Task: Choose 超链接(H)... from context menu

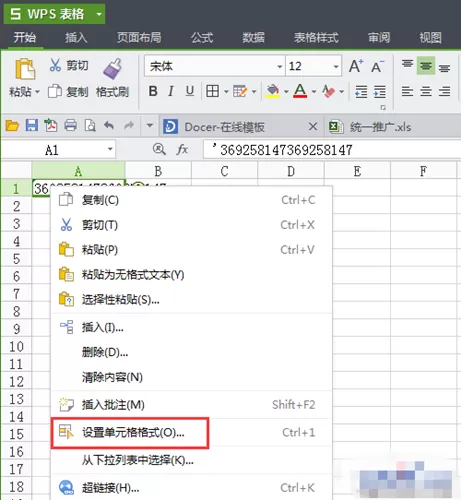Action: [x=192, y=488]
